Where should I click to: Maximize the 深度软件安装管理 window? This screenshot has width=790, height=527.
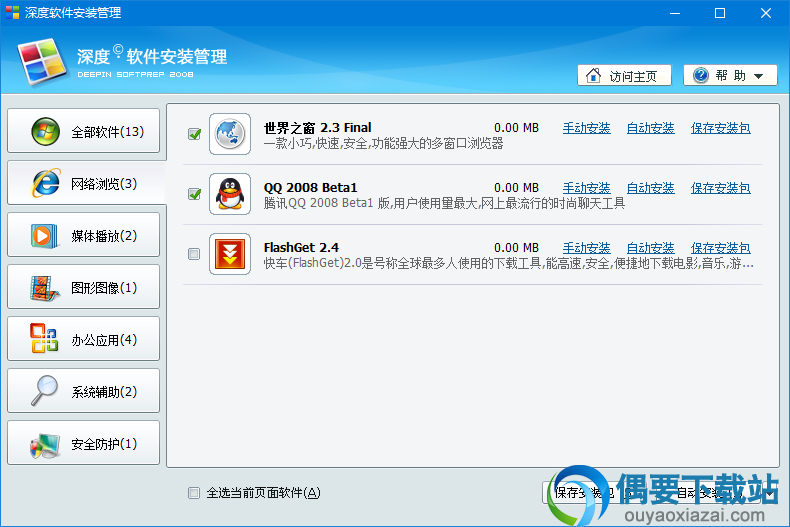(720, 13)
